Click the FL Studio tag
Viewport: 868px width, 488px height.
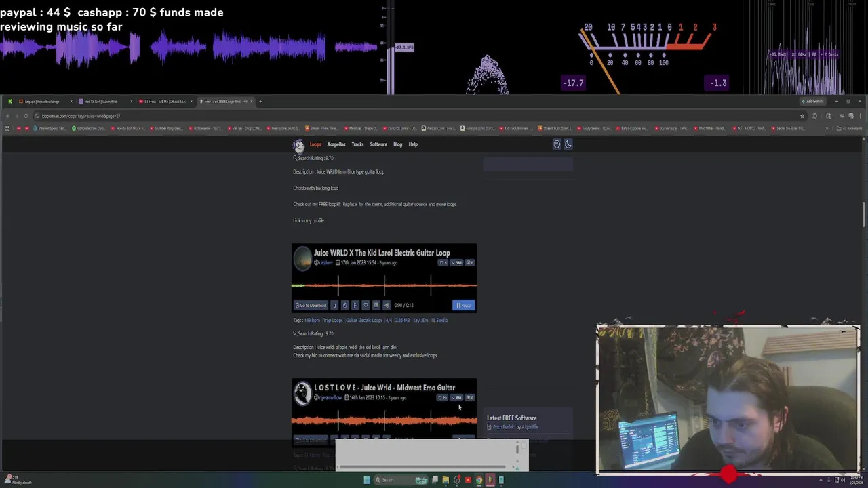click(x=439, y=320)
